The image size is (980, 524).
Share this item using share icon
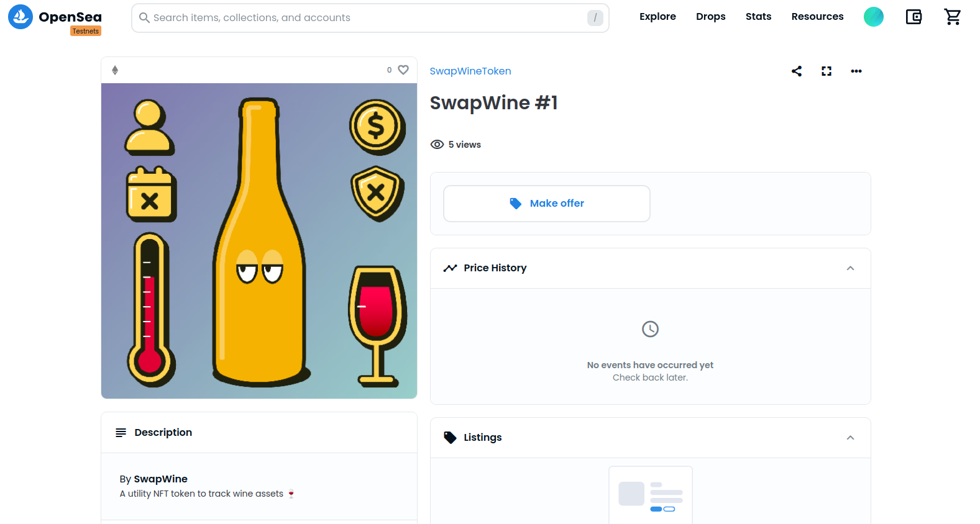tap(797, 71)
